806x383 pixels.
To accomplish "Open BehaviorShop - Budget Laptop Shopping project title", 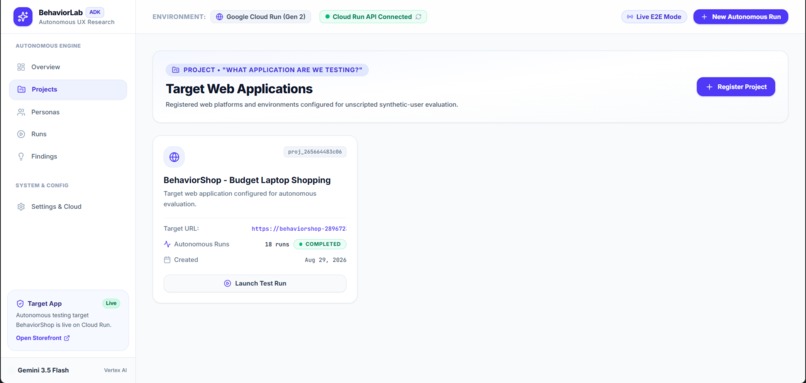I will 247,180.
